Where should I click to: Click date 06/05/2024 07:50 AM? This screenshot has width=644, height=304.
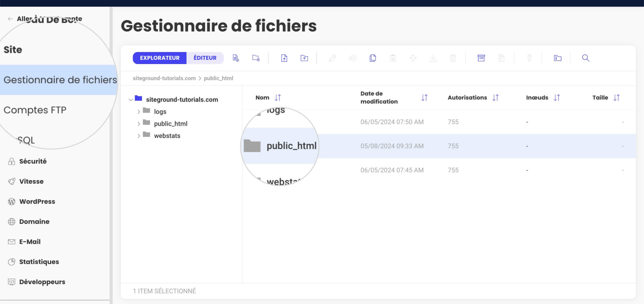(x=392, y=122)
